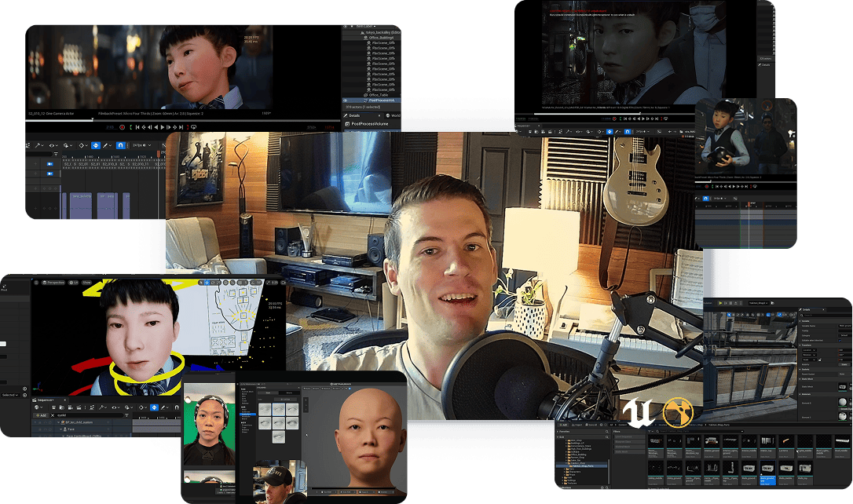Toggle the snapping magnet in the dark alley close-up Sequencer
This screenshot has height=504, width=853.
coord(628,132)
